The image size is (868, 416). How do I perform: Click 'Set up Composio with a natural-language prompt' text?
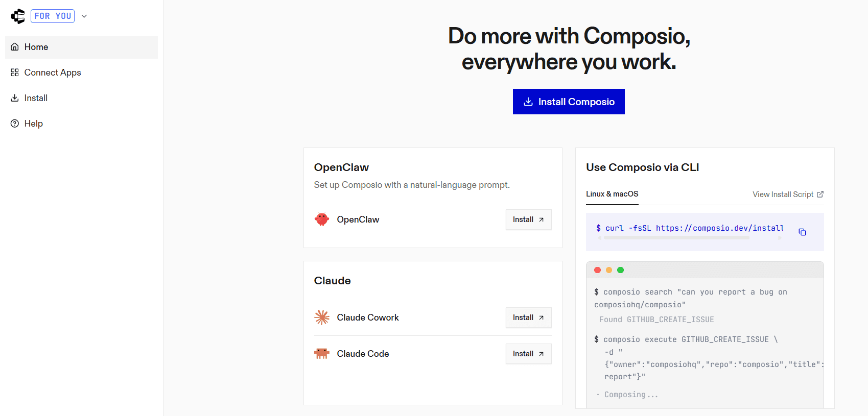(x=412, y=185)
